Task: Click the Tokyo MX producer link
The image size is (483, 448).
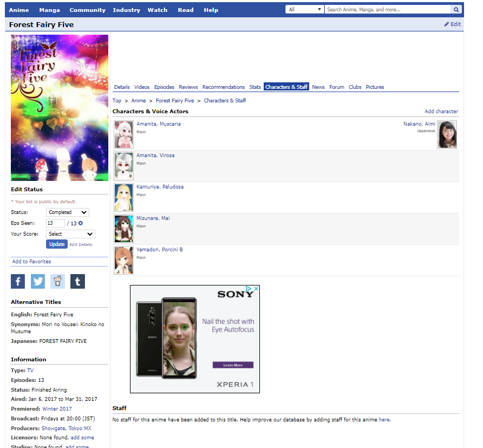Action: (x=80, y=428)
